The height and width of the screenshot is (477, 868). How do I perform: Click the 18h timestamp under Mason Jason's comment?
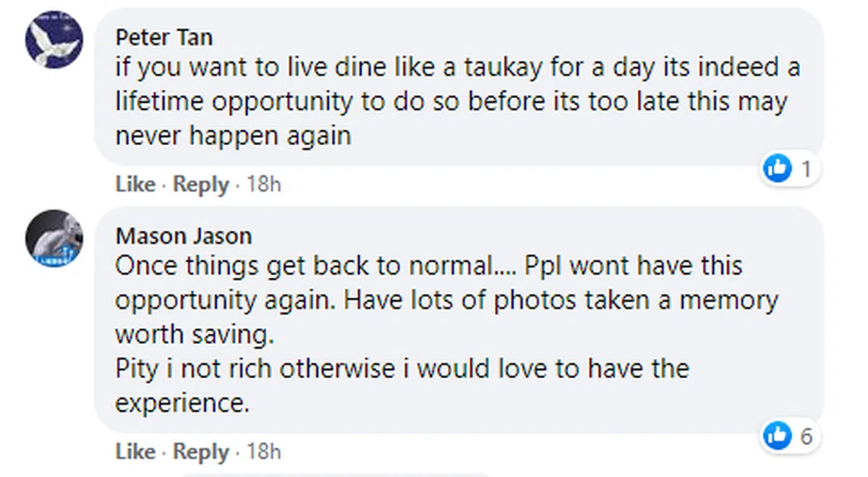click(x=263, y=452)
